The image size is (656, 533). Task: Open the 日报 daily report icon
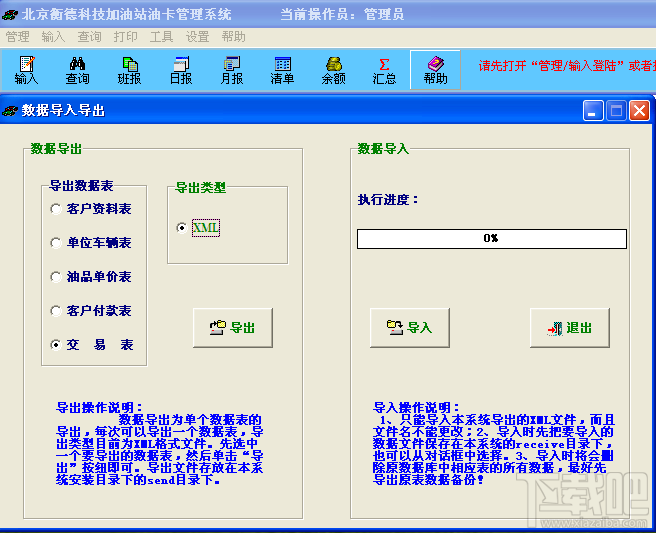click(x=181, y=70)
